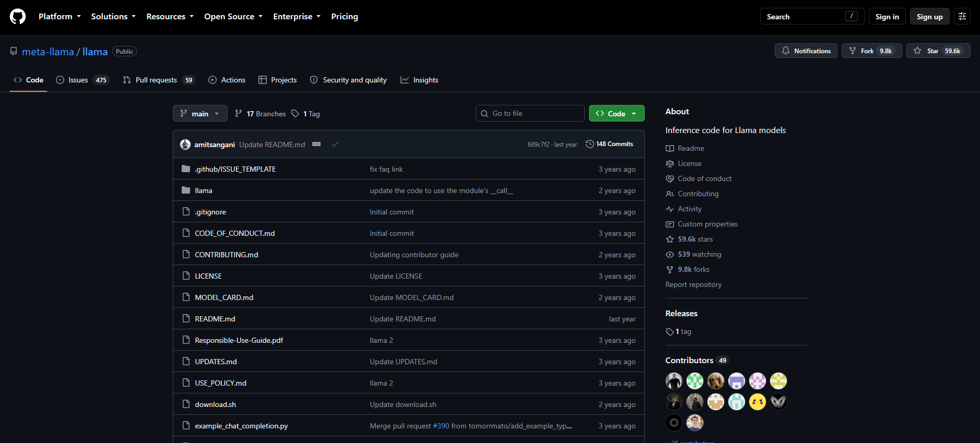This screenshot has width=980, height=443.
Task: Open the GitHub homepage logo
Action: point(18,17)
